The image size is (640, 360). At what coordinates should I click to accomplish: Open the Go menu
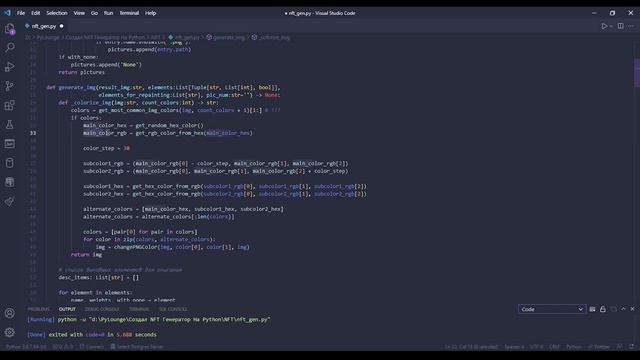pyautogui.click(x=94, y=13)
